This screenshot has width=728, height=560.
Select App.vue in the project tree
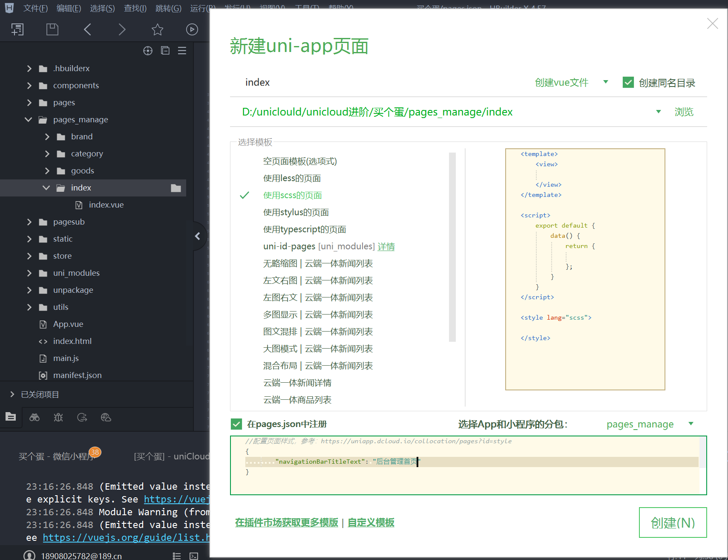pyautogui.click(x=68, y=324)
